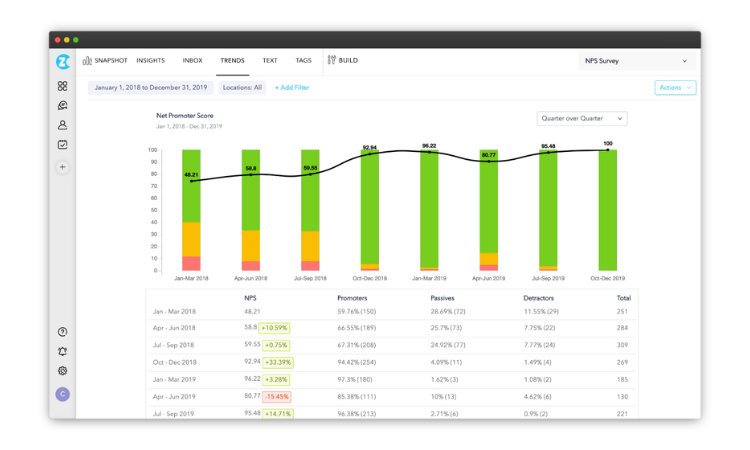
Task: Open the Quarter over Quarter dropdown
Action: click(582, 119)
